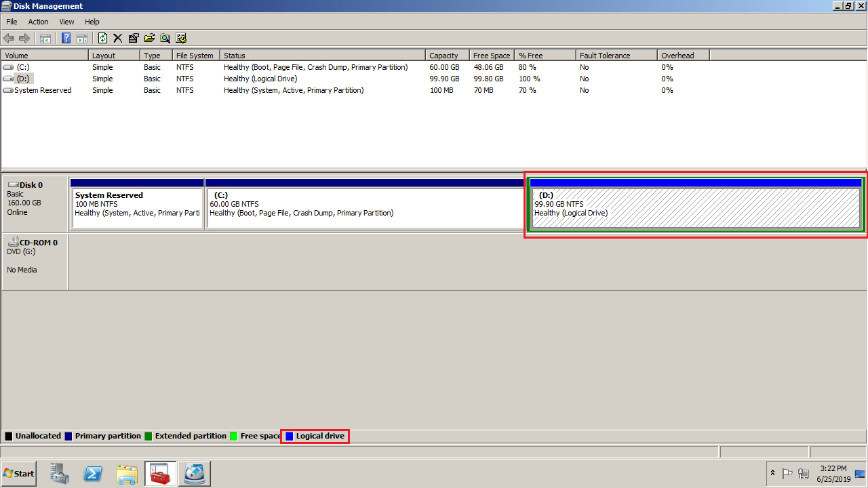This screenshot has height=488, width=868.
Task: Select the System Reserved partition block
Action: coord(137,208)
